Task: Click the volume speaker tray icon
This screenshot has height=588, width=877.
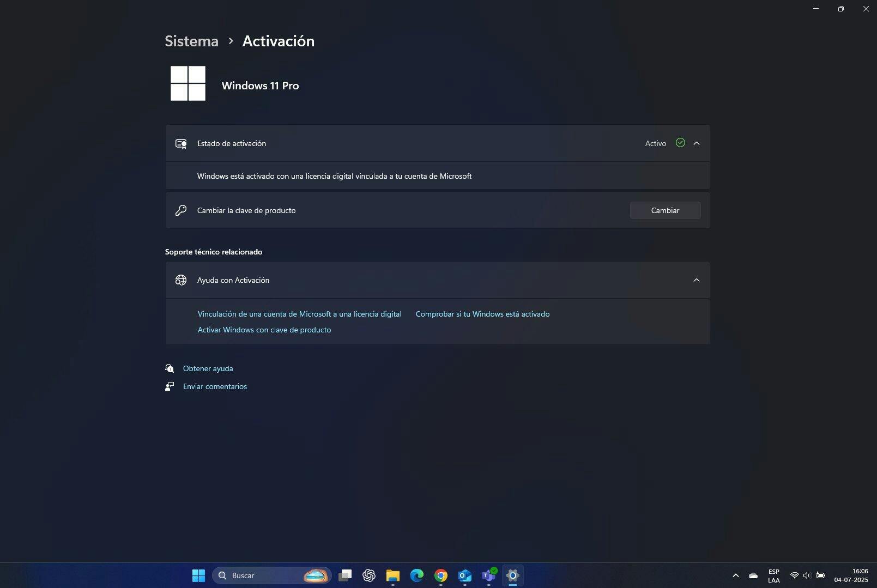Action: (x=807, y=575)
